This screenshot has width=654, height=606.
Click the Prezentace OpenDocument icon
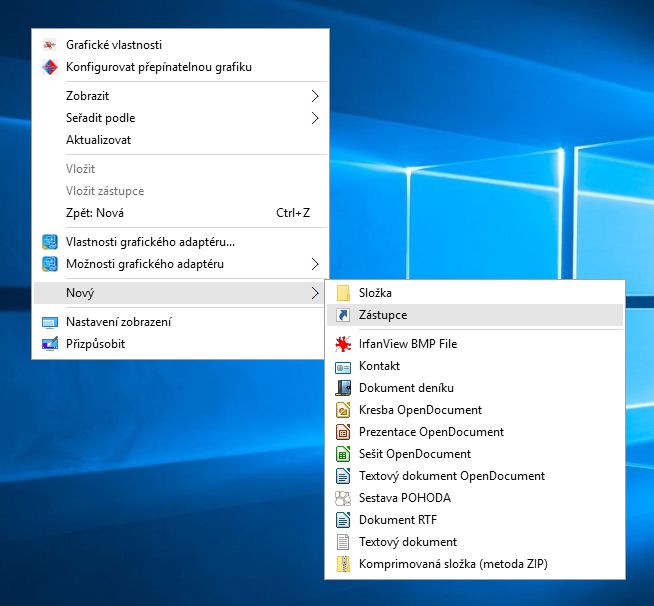point(343,432)
